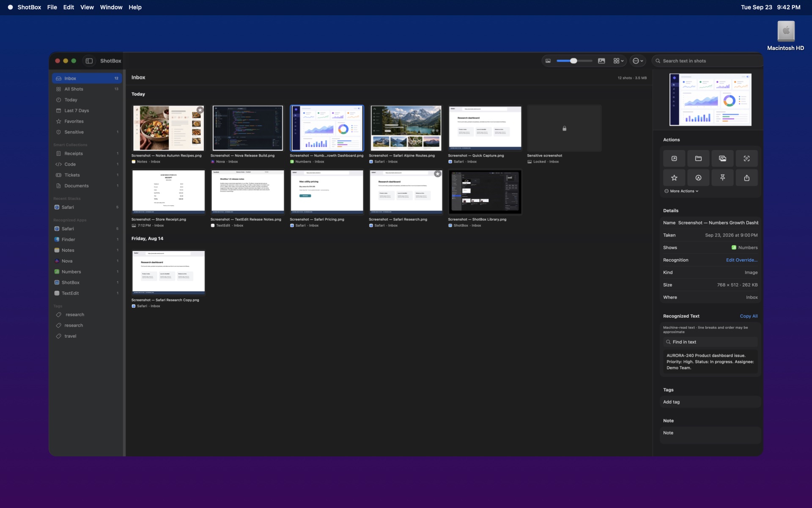
Task: Open the Window menu
Action: pyautogui.click(x=111, y=7)
